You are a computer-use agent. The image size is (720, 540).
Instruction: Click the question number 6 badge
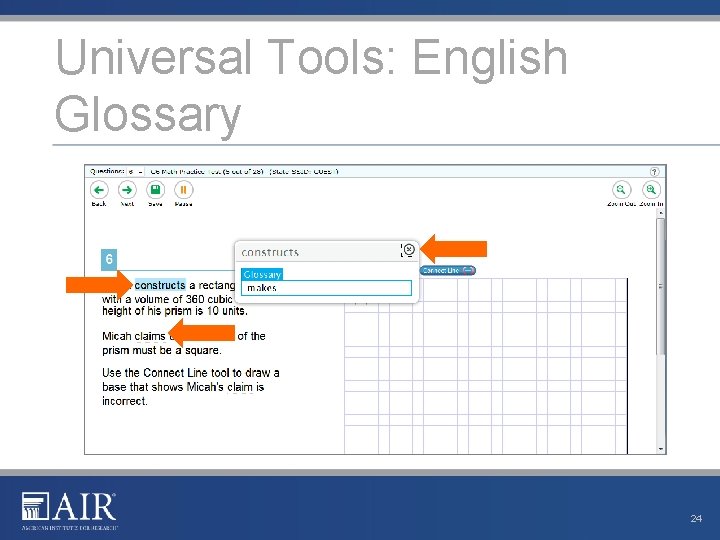(109, 259)
